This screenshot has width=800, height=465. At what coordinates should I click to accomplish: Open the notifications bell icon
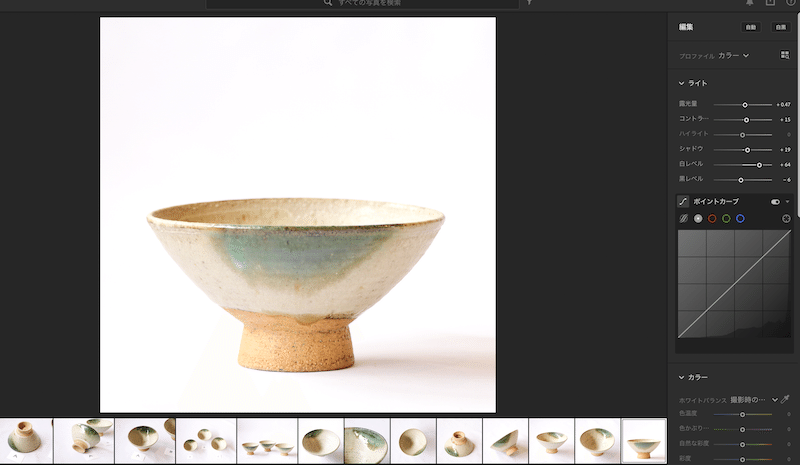pyautogui.click(x=750, y=3)
